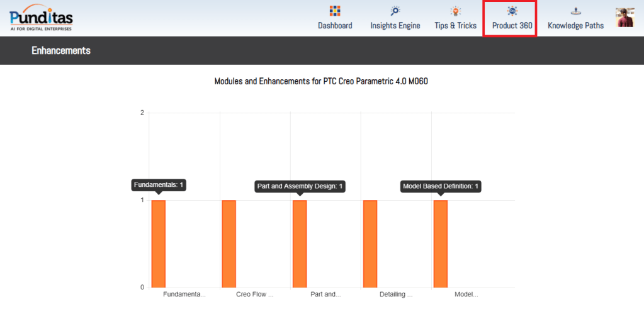Click the Punditas logo
The height and width of the screenshot is (314, 644).
pyautogui.click(x=41, y=18)
